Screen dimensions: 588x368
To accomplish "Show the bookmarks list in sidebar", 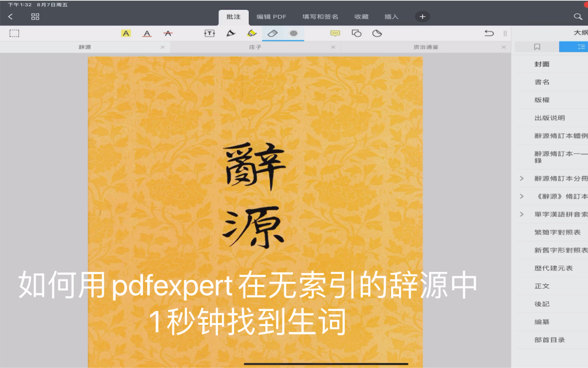I will click(537, 47).
